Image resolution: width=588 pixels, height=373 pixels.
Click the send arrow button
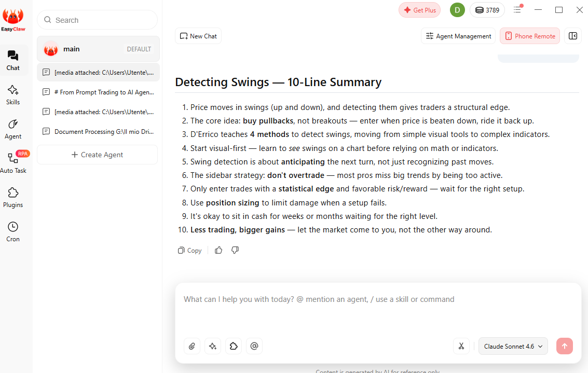click(x=565, y=346)
